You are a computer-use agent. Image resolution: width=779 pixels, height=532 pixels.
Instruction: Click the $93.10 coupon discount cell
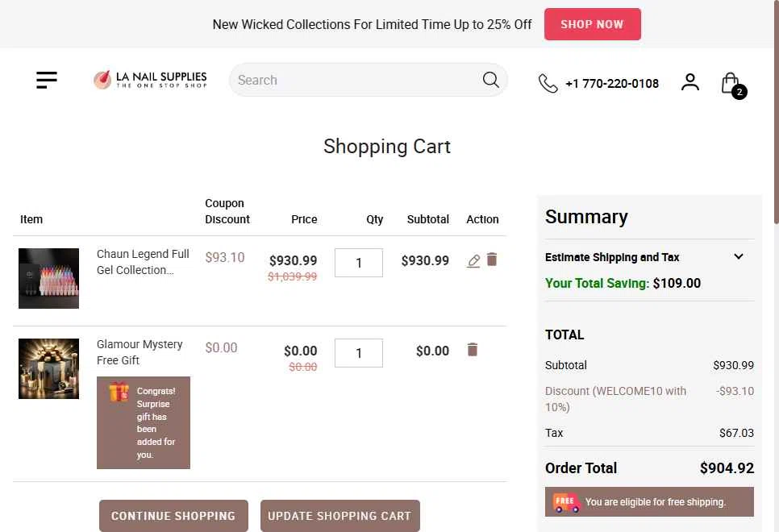point(225,257)
